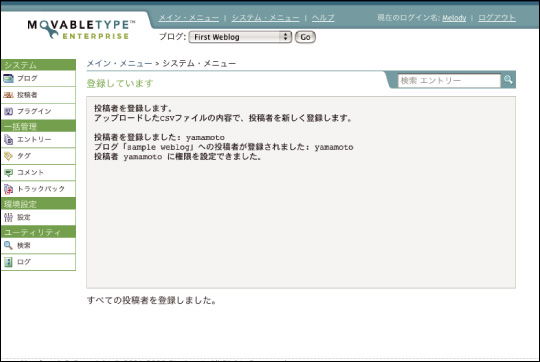
Task: Click メイン・メニュー breadcrumb link
Action: click(119, 64)
